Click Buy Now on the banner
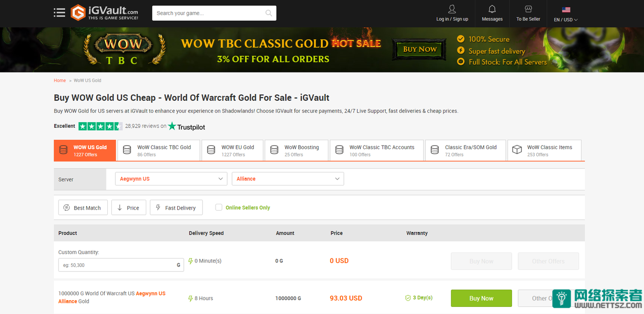The height and width of the screenshot is (314, 644). [419, 49]
